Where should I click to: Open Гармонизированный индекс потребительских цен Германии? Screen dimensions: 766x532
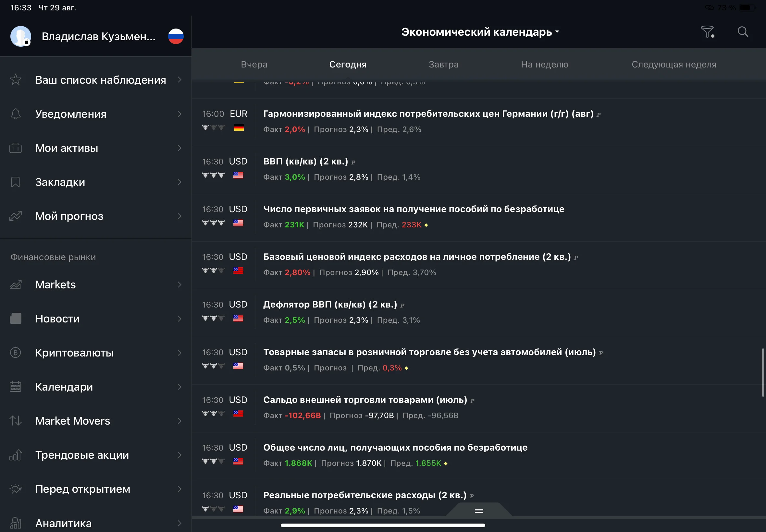pos(478,122)
